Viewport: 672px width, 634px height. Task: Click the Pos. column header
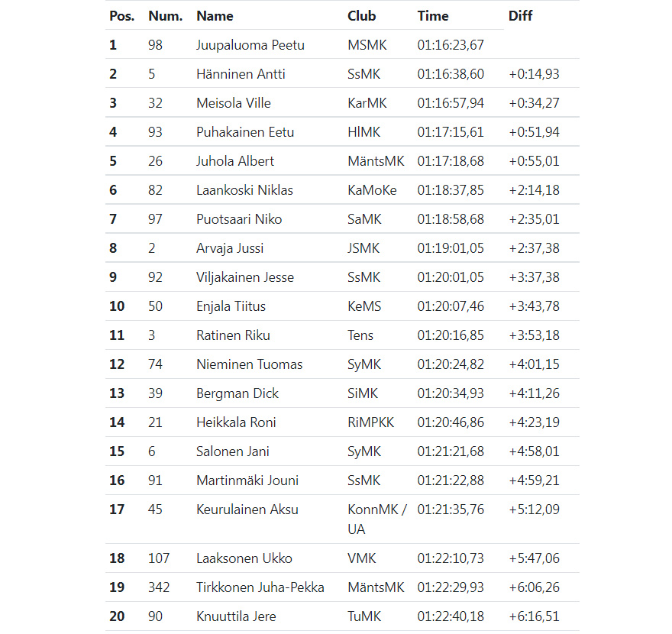point(121,16)
